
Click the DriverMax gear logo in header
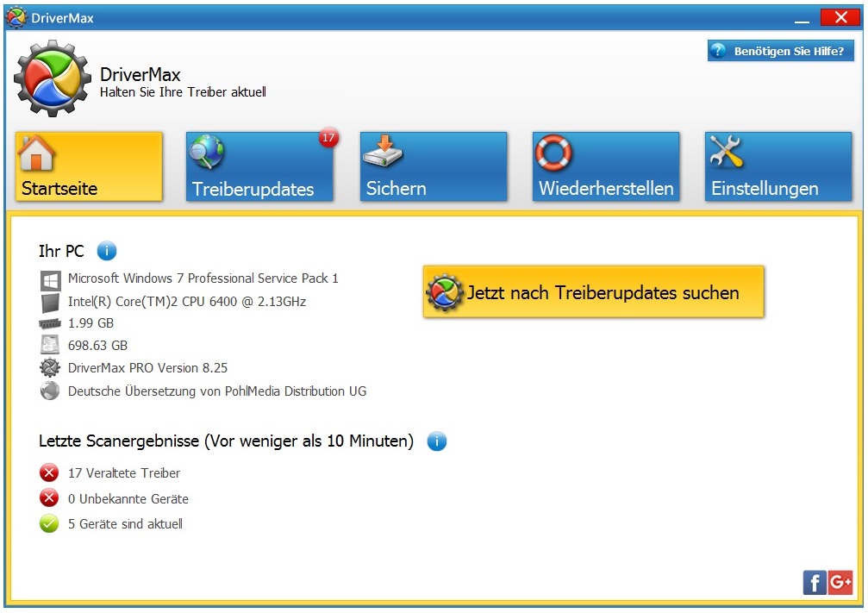(x=53, y=78)
